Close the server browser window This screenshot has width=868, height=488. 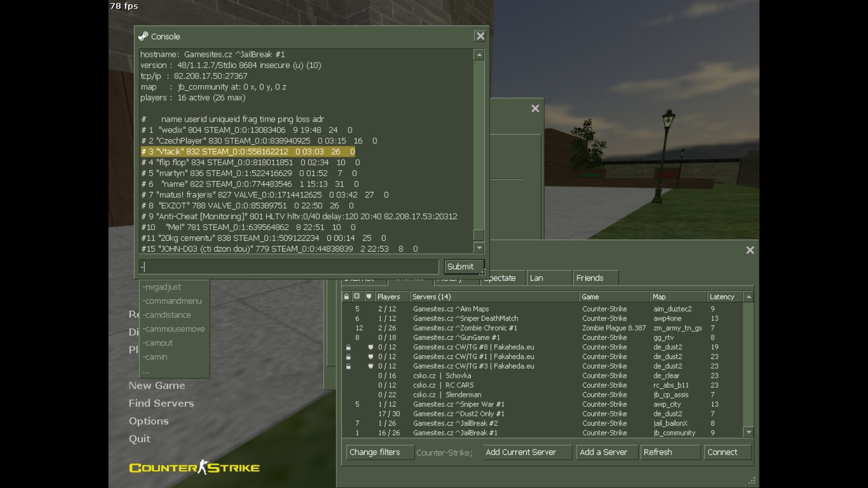[x=750, y=250]
